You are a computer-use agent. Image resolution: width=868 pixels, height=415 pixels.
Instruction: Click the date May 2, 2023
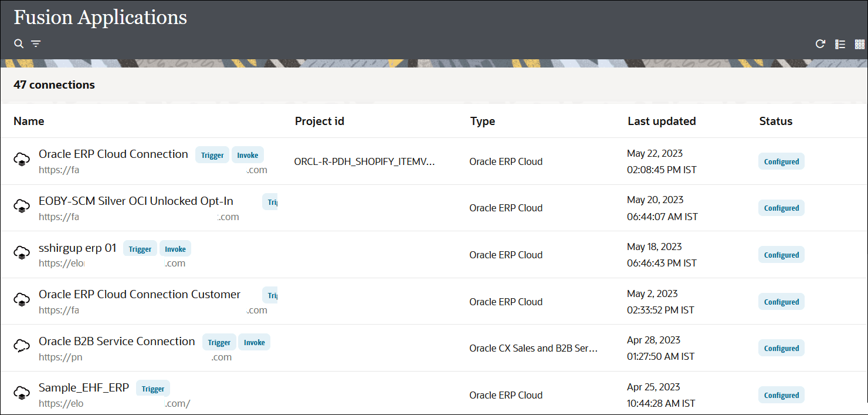pos(652,293)
